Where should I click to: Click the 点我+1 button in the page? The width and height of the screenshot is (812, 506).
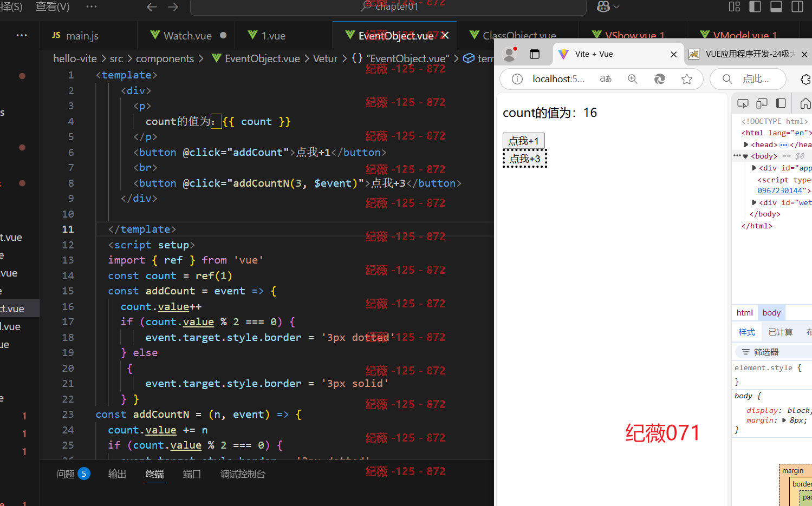click(524, 141)
